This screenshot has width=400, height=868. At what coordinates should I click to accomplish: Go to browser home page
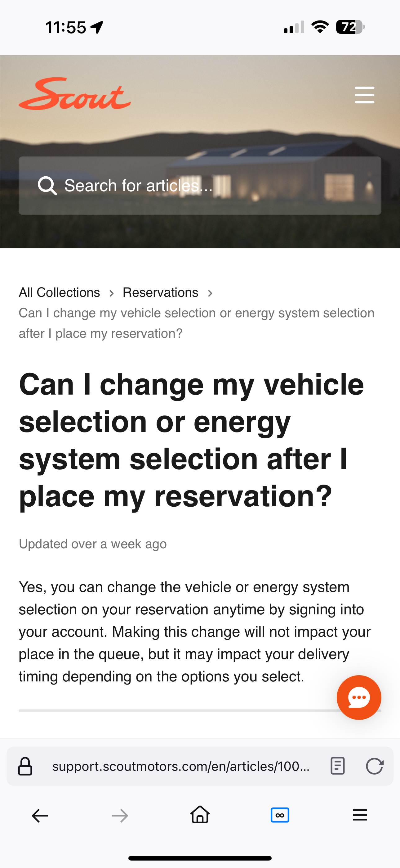(x=200, y=815)
